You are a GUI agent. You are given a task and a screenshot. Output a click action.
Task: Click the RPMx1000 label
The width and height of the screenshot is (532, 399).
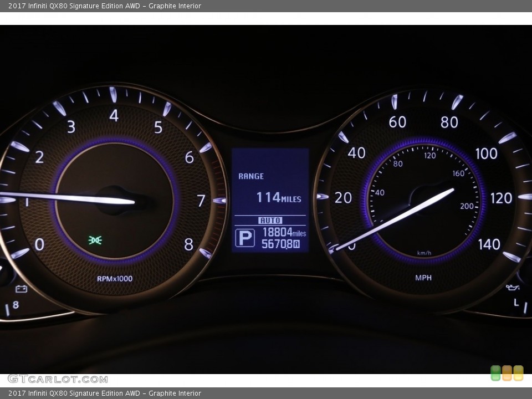[115, 279]
